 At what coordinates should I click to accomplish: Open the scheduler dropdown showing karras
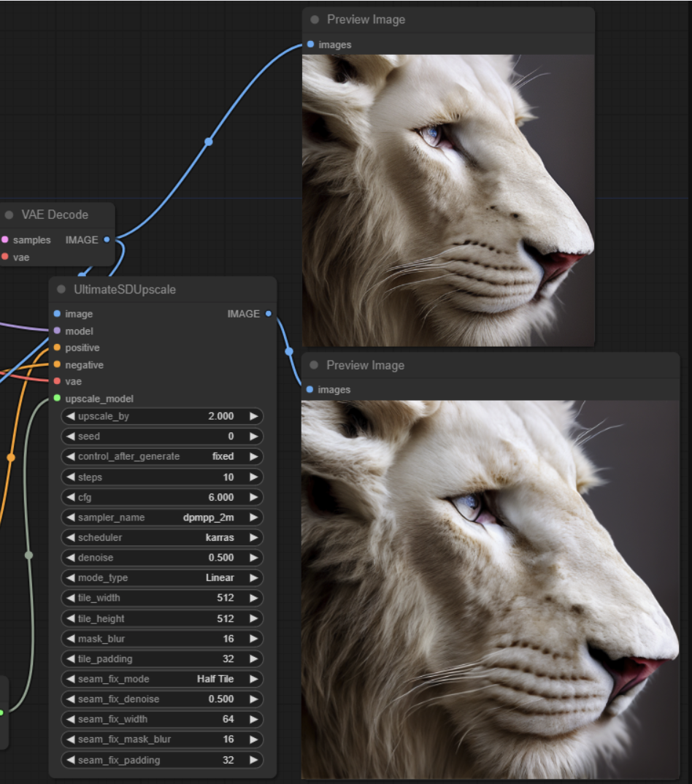[162, 537]
